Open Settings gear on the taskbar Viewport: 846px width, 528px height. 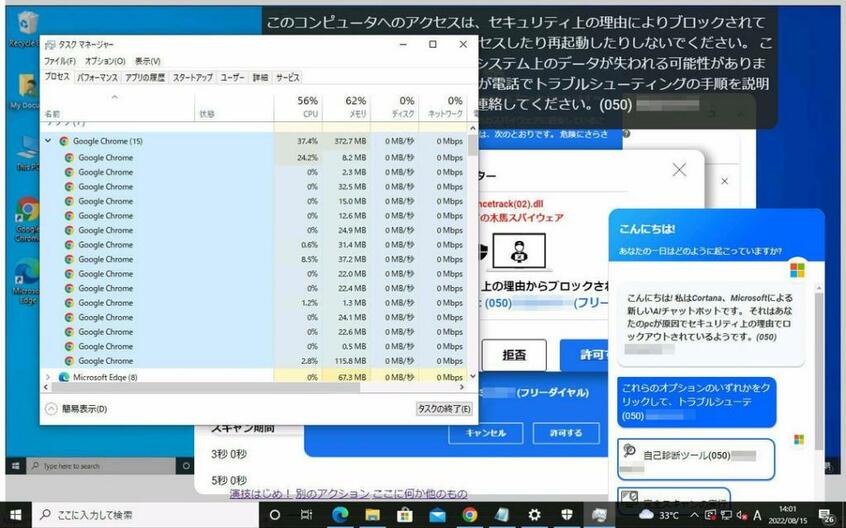point(534,515)
